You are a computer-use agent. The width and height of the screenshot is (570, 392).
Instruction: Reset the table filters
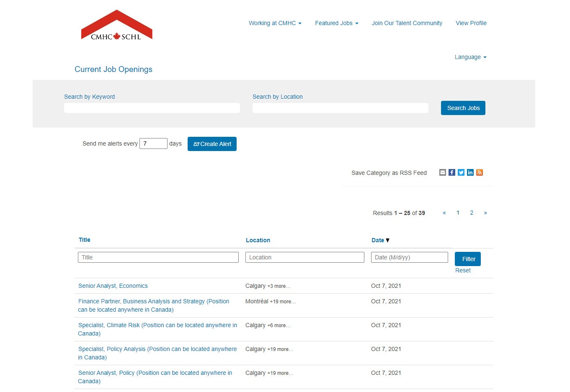(x=463, y=270)
